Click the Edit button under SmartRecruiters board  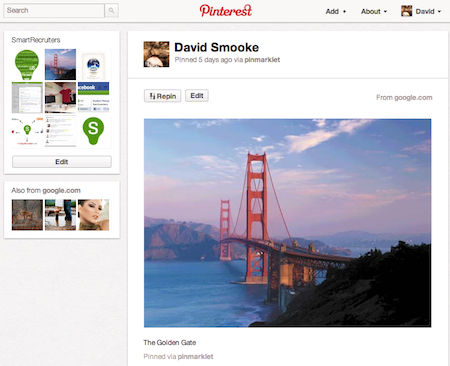click(62, 162)
